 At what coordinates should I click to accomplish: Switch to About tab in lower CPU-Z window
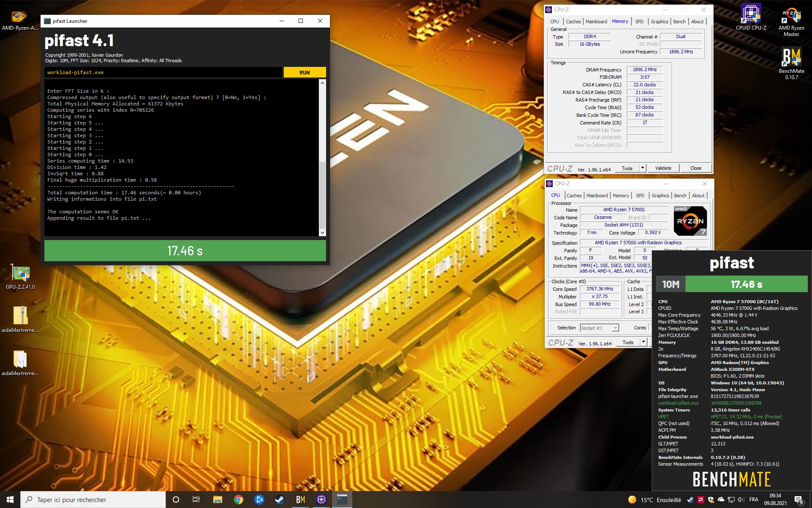coord(698,196)
